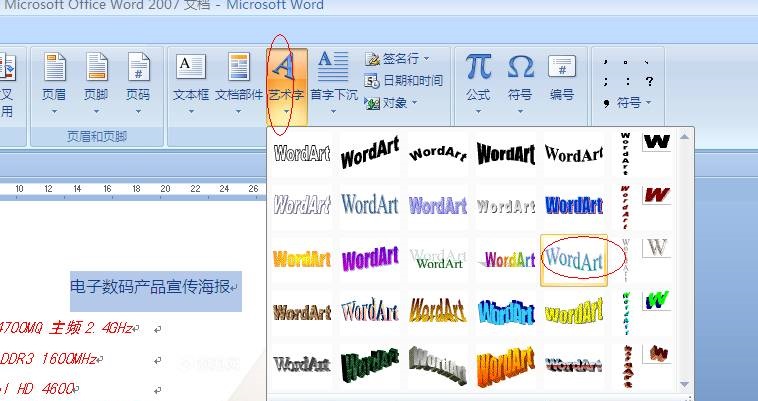The image size is (758, 401).
Task: Click 日期和时间 date and time
Action: [404, 81]
